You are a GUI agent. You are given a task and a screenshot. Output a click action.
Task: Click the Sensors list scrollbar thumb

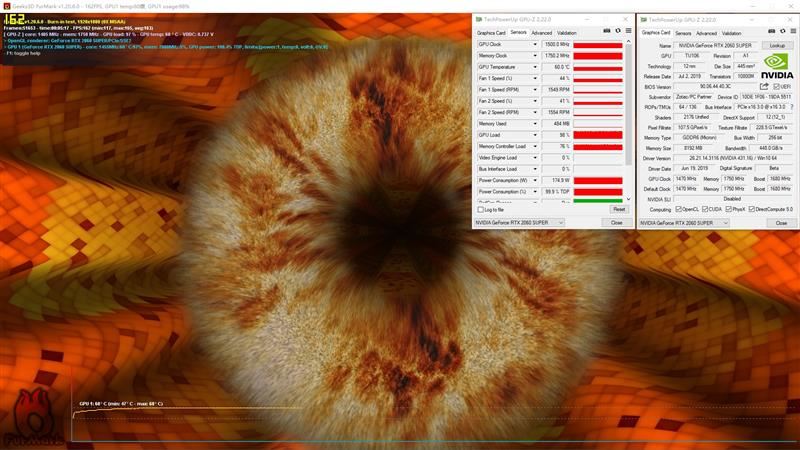click(x=629, y=105)
